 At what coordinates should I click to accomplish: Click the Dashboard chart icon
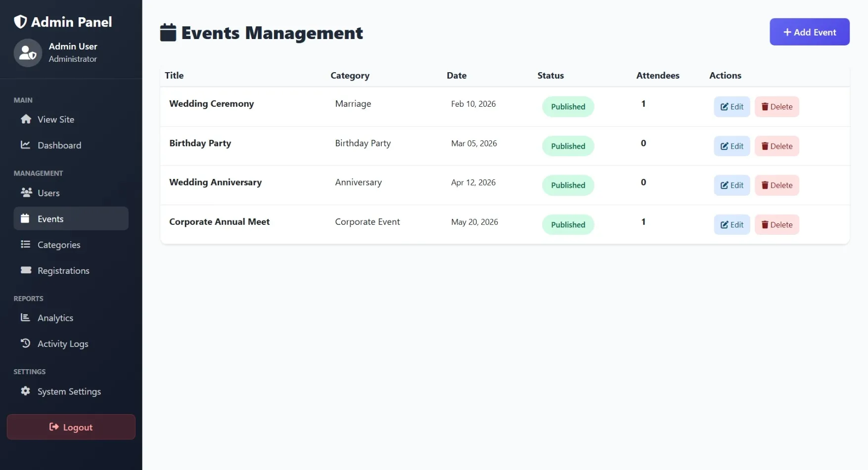pos(25,145)
